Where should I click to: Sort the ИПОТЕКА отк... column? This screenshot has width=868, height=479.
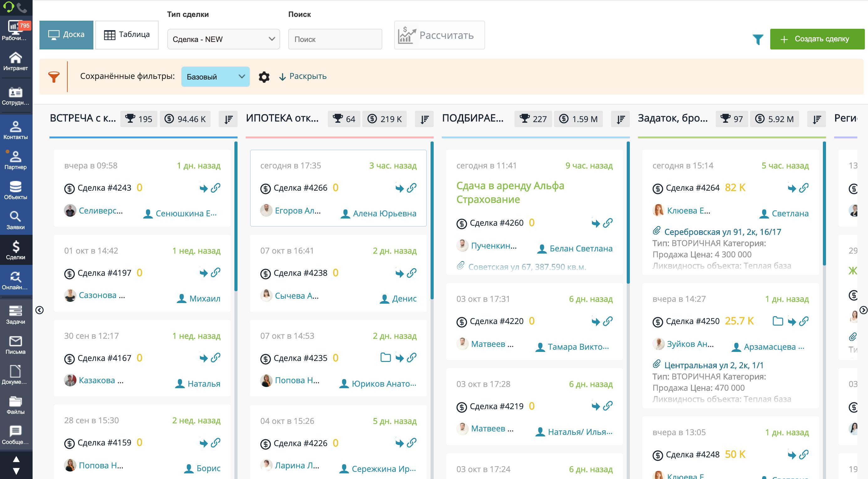coord(425,119)
